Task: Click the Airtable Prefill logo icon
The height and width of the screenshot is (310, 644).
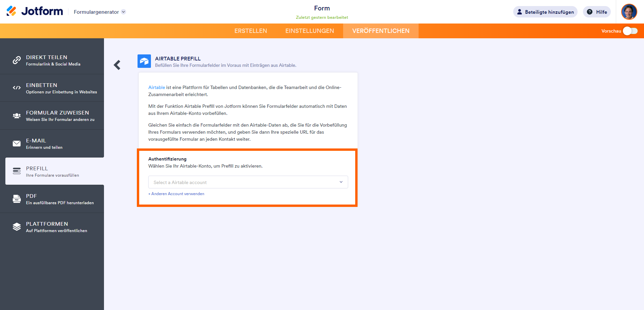Action: (144, 61)
